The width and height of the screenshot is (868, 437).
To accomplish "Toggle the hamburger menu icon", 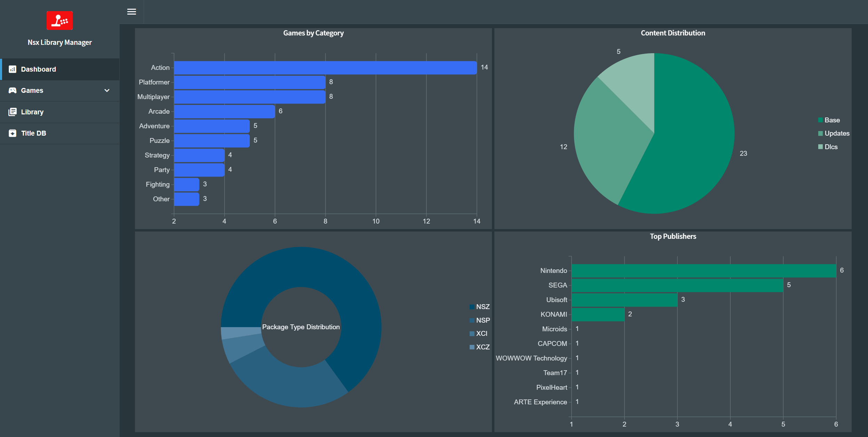I will pyautogui.click(x=132, y=12).
